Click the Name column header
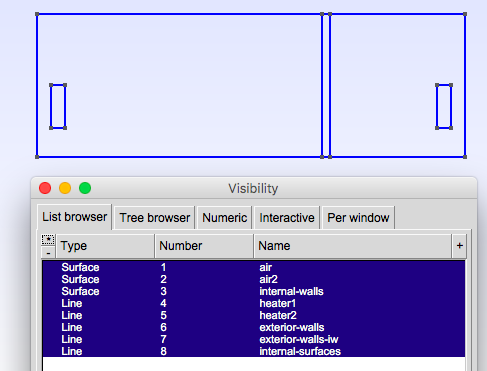The height and width of the screenshot is (371, 487). [353, 246]
